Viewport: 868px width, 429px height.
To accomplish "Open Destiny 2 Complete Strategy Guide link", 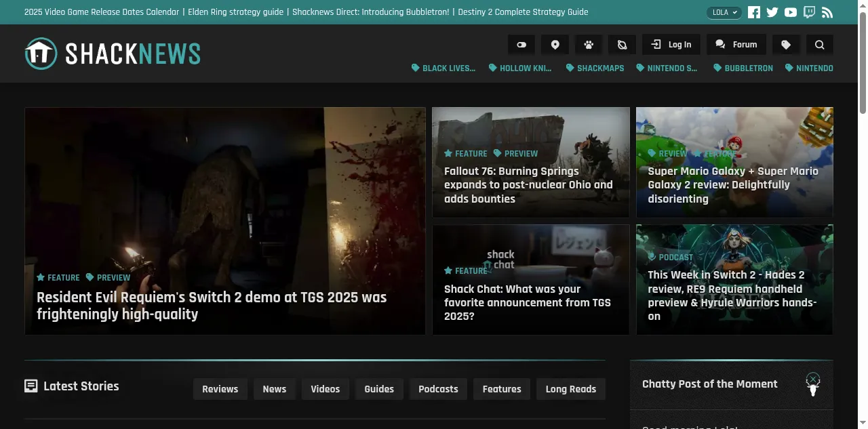I will click(523, 12).
